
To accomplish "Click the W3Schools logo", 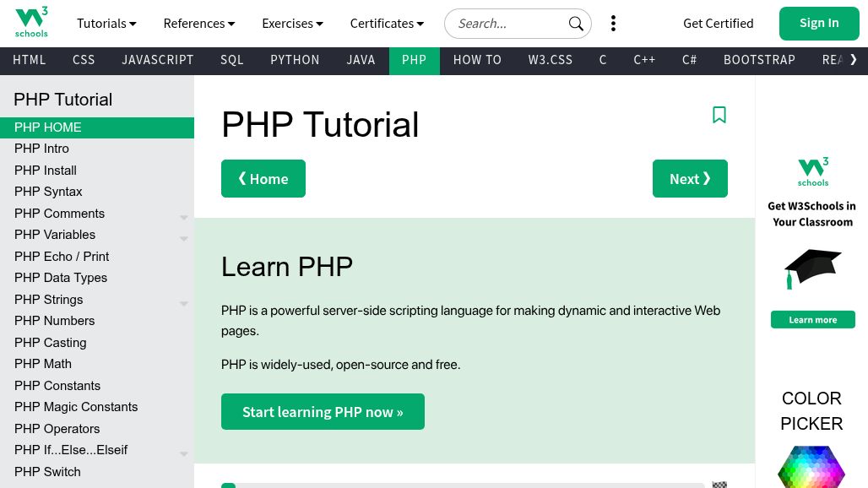I will coord(32,23).
